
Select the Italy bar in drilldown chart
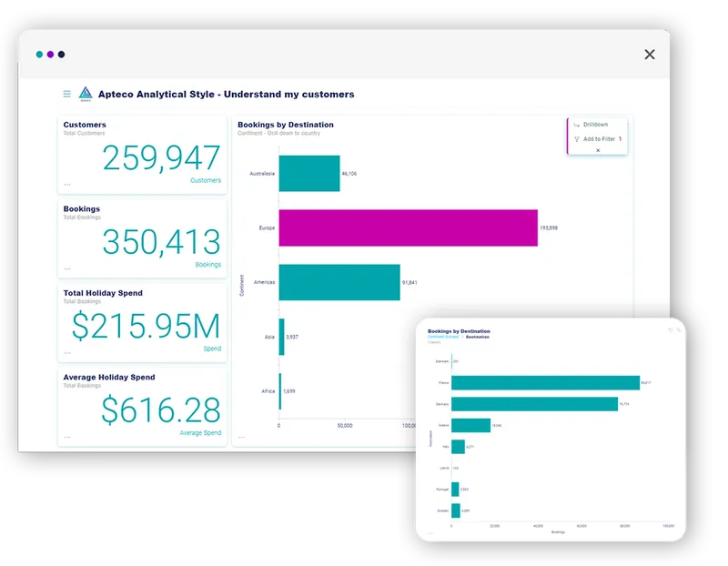click(458, 447)
